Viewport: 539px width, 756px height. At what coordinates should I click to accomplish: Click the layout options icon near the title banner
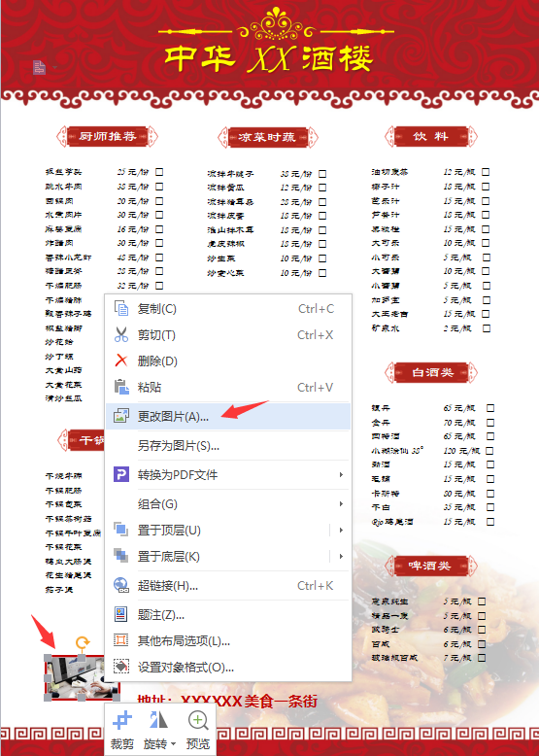pos(40,67)
